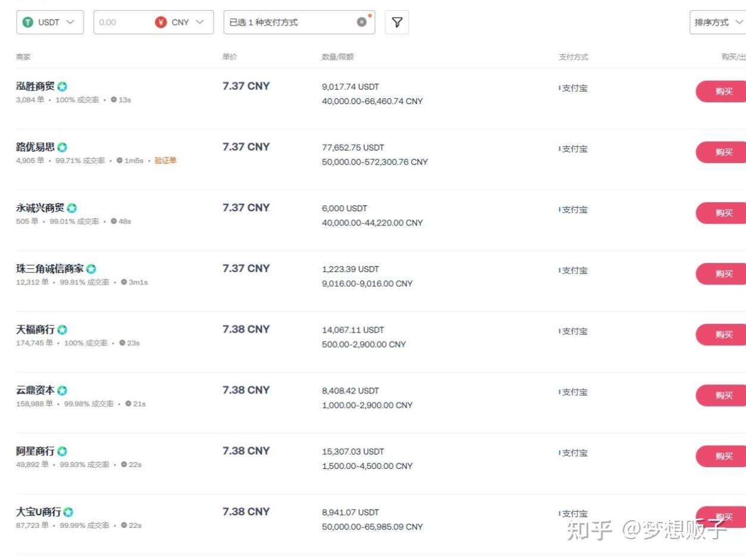The image size is (746, 560).
Task: Buy USDT from 泓胜商贸
Action: point(723,92)
